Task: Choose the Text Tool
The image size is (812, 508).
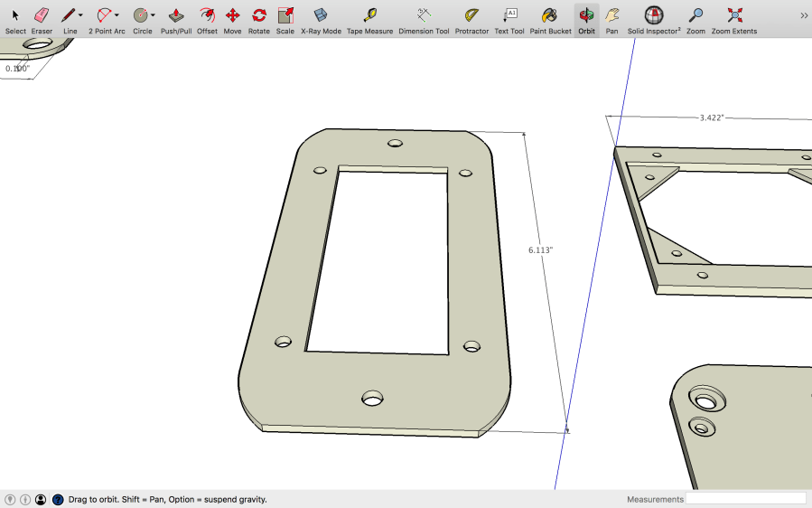Action: 509,15
